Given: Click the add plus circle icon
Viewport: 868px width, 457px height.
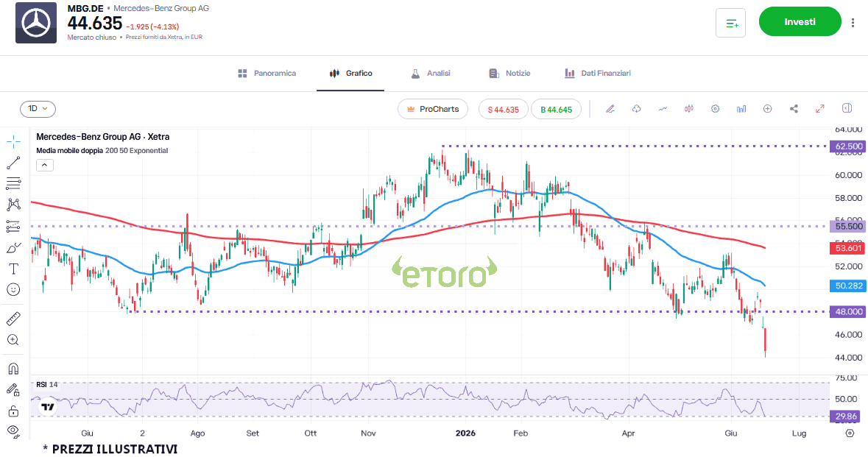Looking at the screenshot, I should click(767, 109).
